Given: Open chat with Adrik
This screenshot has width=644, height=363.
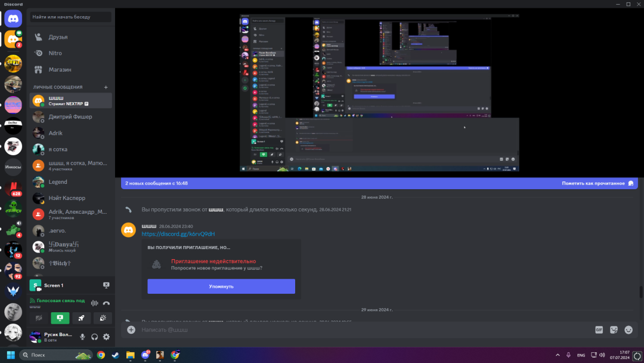Looking at the screenshot, I should (70, 133).
